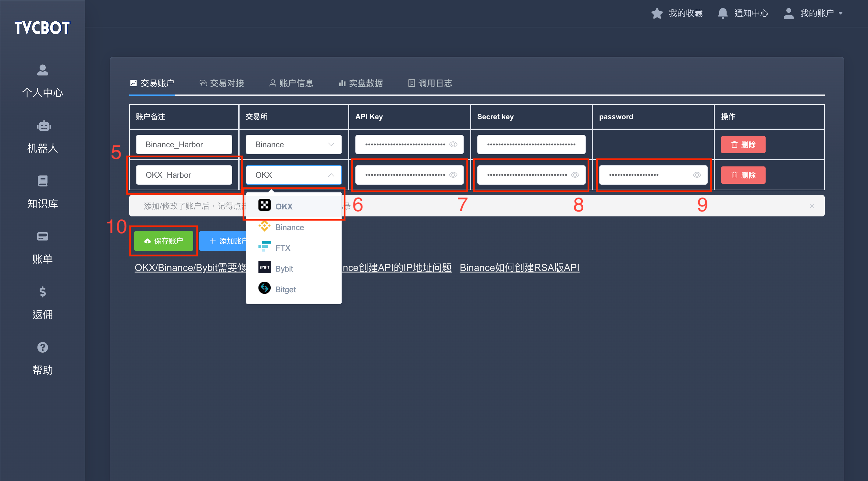Click the user avatar icon beside 我的账户

point(788,13)
